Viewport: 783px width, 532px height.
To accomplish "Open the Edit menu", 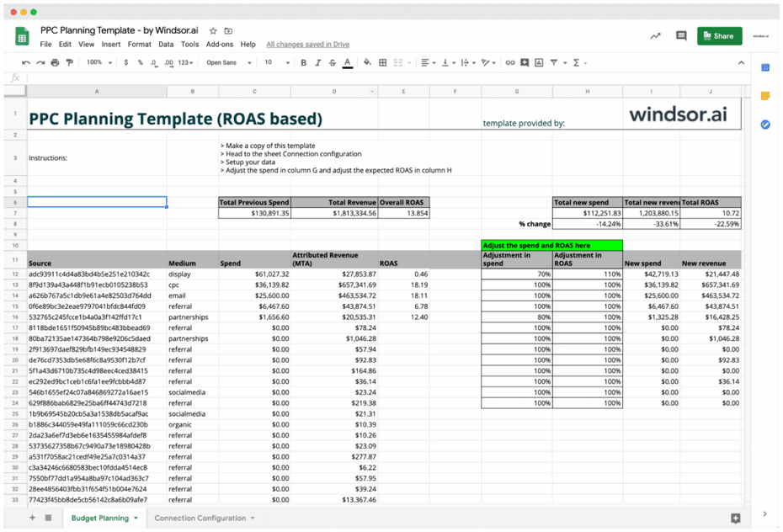I will coord(65,44).
